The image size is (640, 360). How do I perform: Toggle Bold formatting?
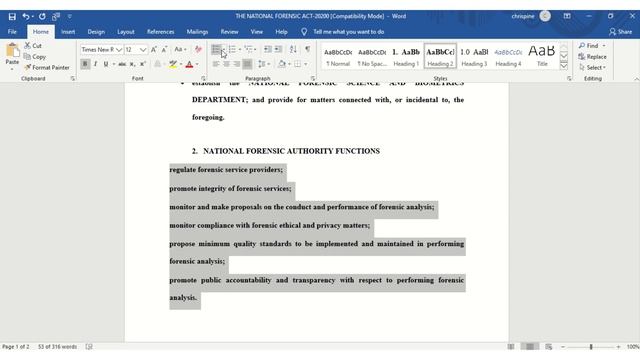85,64
